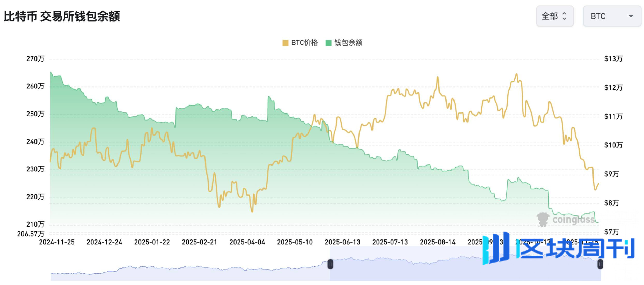Click the 比特币 交易所钱包余额 chart title
This screenshot has width=644, height=285.
pos(62,17)
